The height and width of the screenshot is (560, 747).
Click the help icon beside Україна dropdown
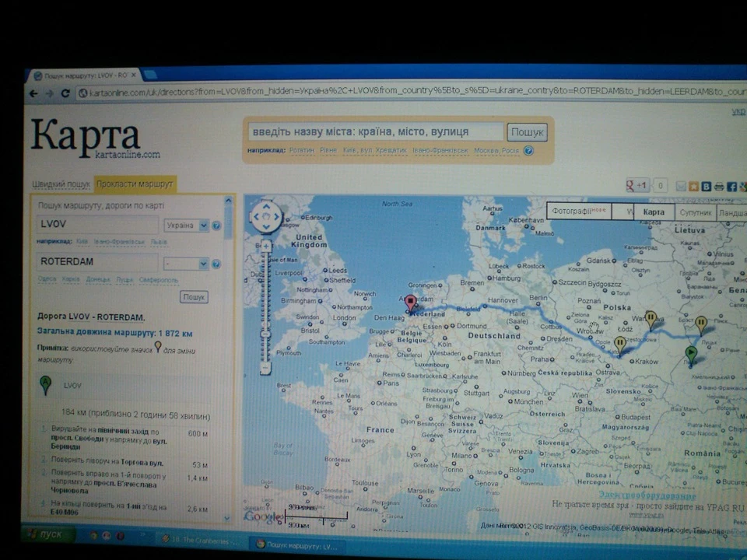pos(216,226)
